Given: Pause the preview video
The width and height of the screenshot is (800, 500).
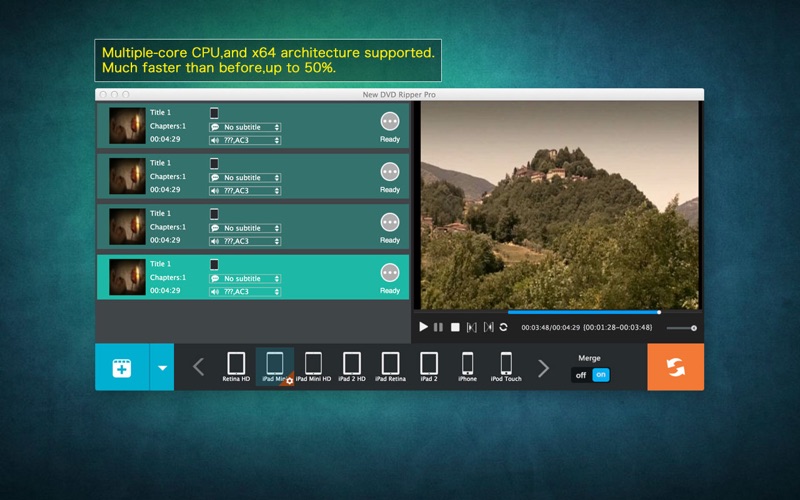Looking at the screenshot, I should (438, 327).
